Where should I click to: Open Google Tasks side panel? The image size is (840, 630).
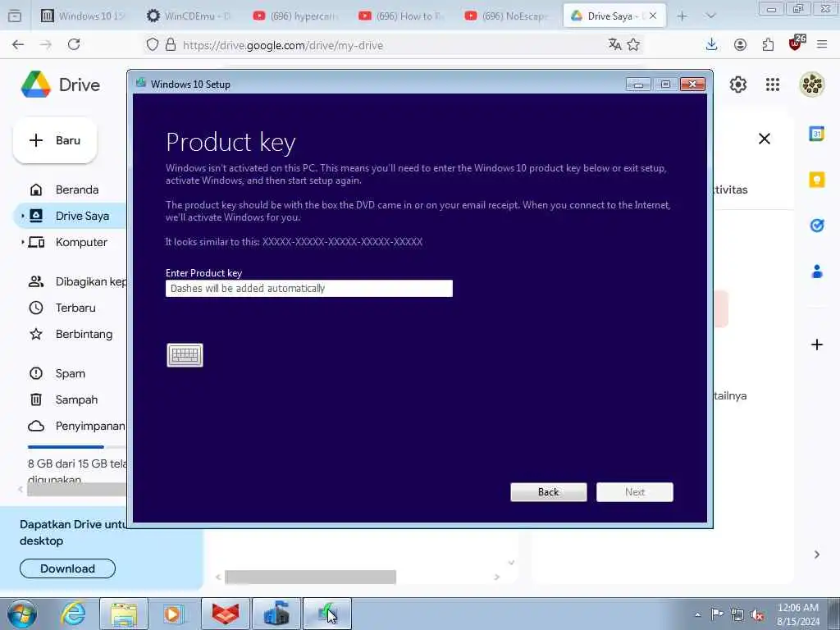pyautogui.click(x=816, y=226)
